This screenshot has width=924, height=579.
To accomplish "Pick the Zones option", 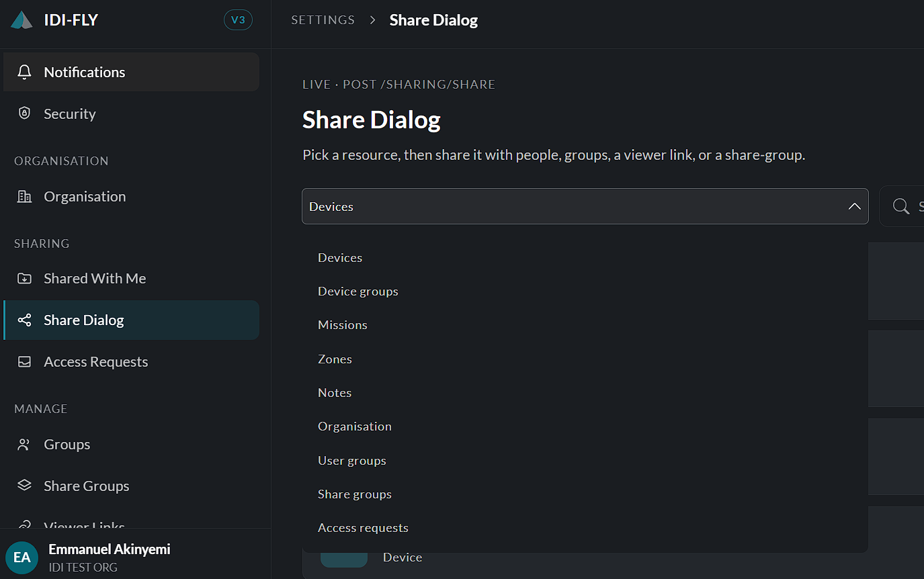I will tap(585, 359).
